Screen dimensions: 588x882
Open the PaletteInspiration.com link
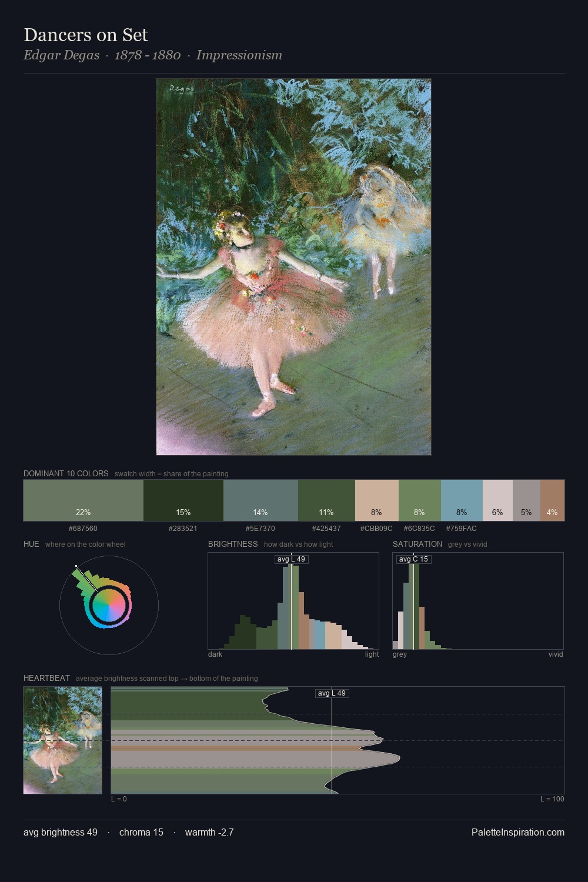[x=518, y=832]
